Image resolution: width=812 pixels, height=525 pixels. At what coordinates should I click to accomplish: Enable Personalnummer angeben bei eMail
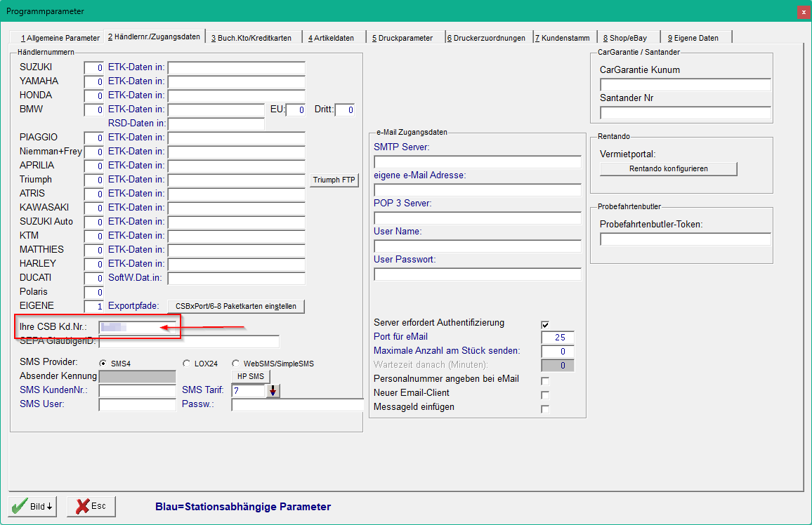click(x=545, y=381)
